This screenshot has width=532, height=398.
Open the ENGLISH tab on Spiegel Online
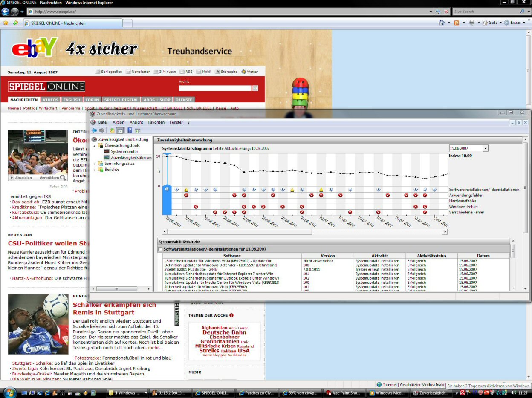pos(72,100)
